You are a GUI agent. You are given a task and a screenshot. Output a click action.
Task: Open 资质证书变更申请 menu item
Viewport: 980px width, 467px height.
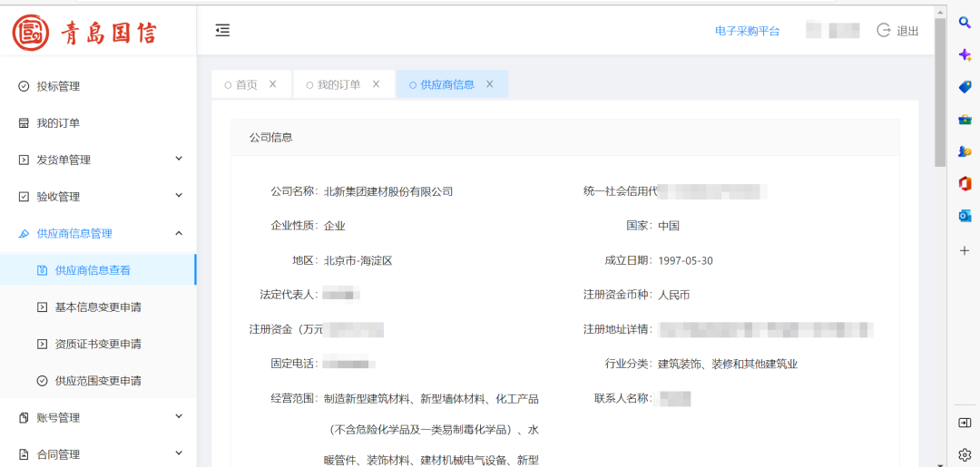[x=98, y=344]
